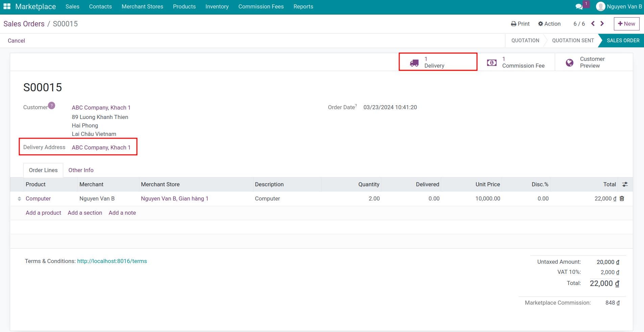Click the Delivered column header
The height and width of the screenshot is (332, 644).
tap(411, 184)
